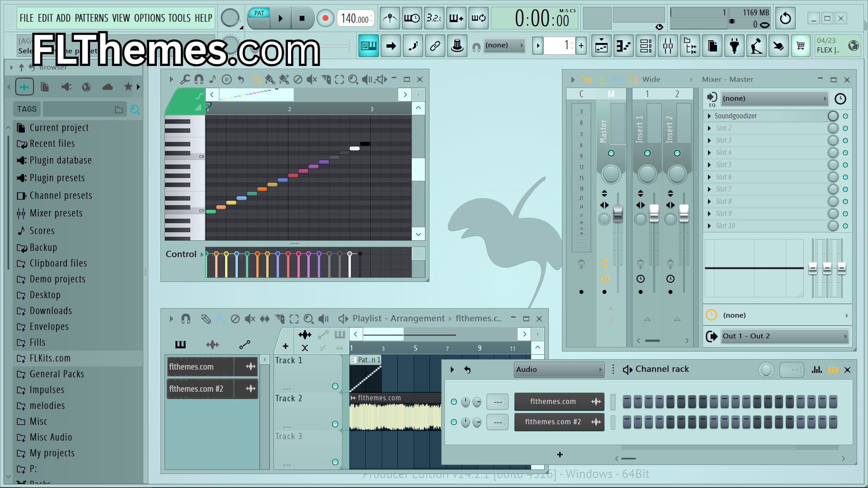Screen dimensions: 868x488
Task: Click the online globe icon in news panel
Action: 854,46
